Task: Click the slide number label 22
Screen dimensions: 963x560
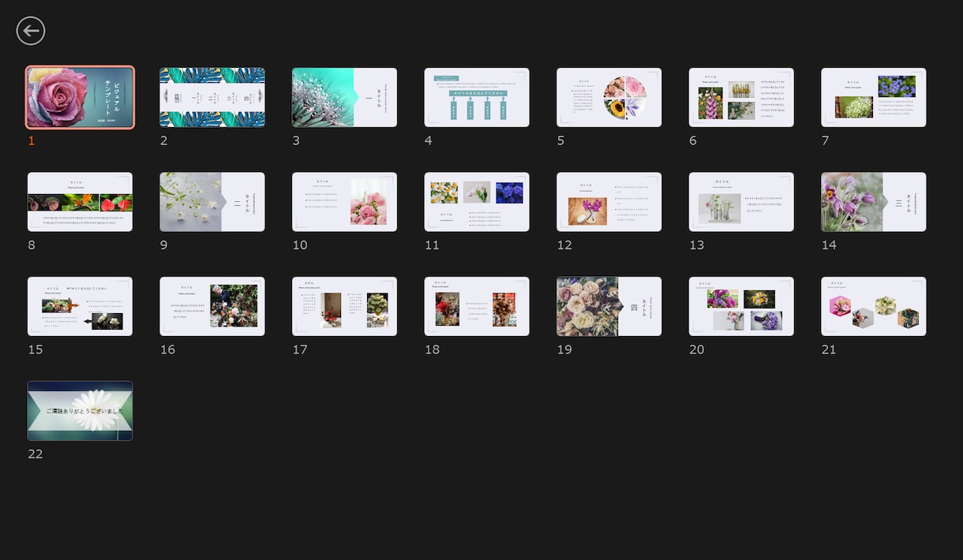Action: pos(36,454)
